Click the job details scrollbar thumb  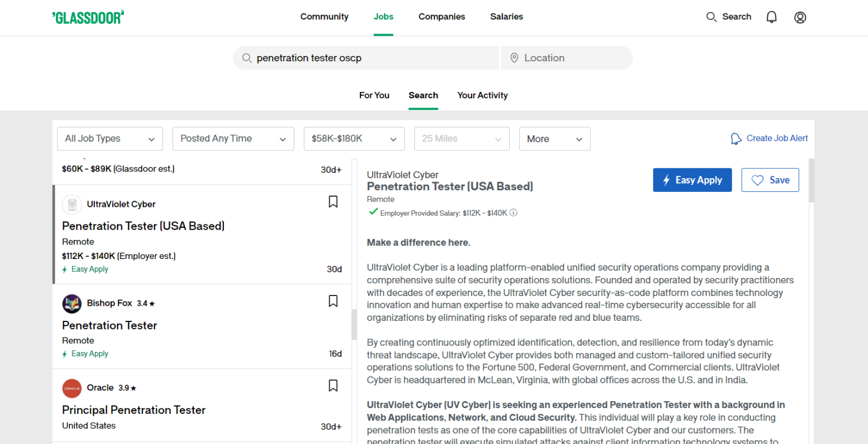(x=811, y=180)
